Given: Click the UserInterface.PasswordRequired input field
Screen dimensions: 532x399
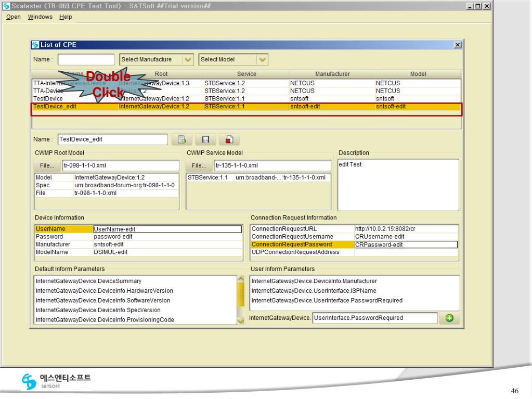Looking at the screenshot, I should coord(375,318).
